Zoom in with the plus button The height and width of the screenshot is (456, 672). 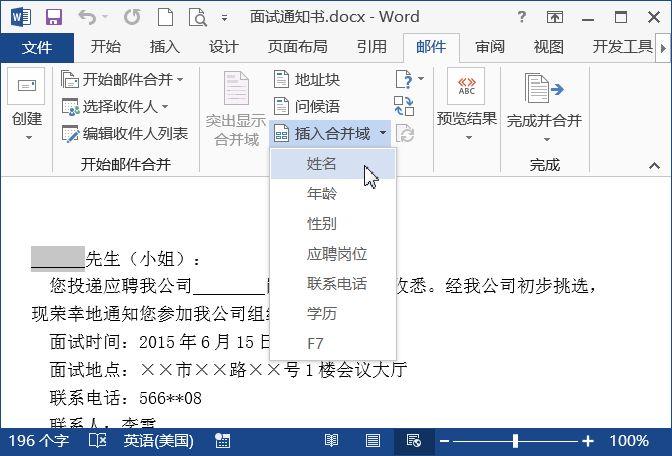[588, 441]
